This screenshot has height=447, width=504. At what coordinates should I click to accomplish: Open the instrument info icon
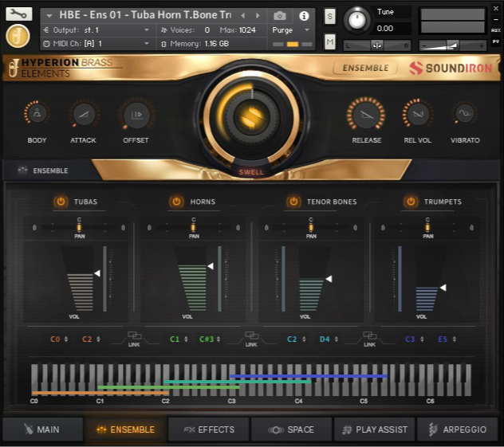[304, 15]
